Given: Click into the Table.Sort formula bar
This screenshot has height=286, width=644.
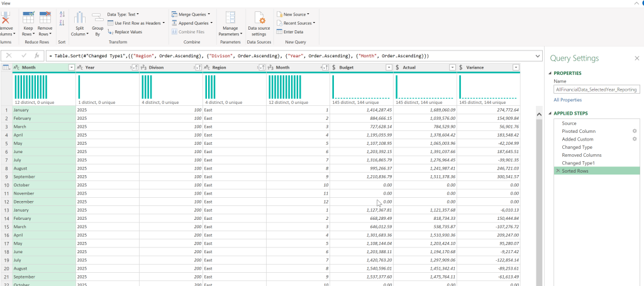Looking at the screenshot, I should 289,55.
